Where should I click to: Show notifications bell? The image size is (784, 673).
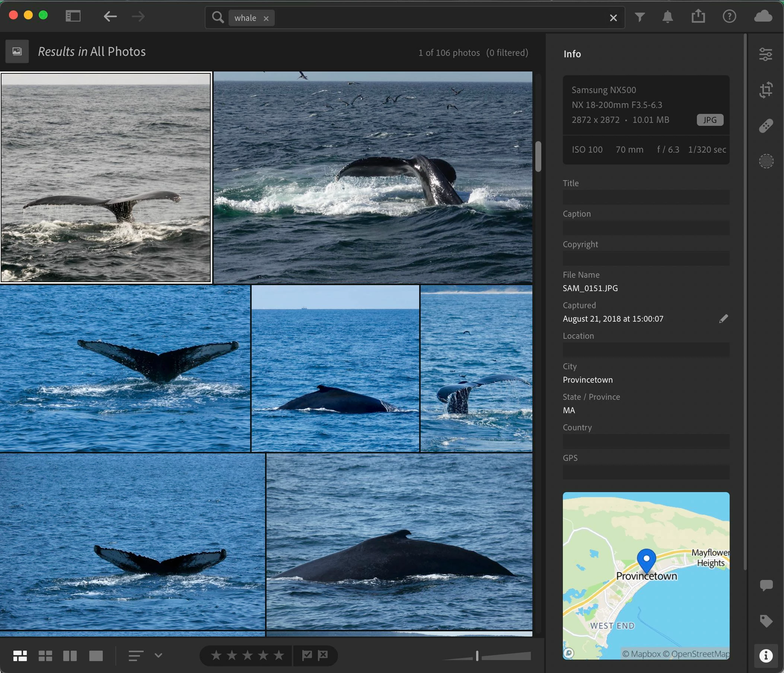[667, 17]
